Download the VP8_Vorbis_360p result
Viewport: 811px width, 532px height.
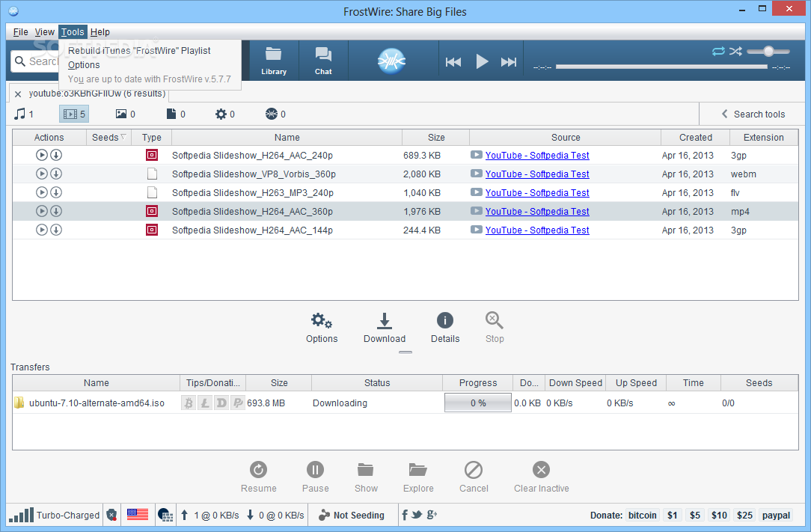pos(56,174)
